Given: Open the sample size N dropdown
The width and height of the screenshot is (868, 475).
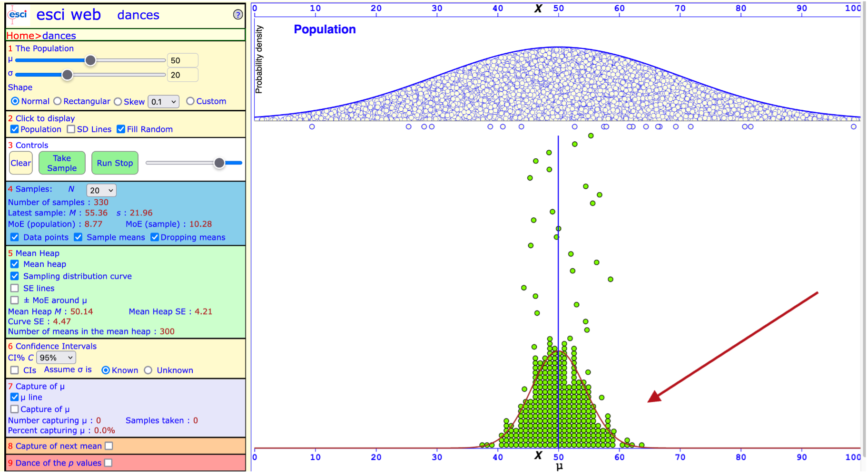Looking at the screenshot, I should (101, 190).
